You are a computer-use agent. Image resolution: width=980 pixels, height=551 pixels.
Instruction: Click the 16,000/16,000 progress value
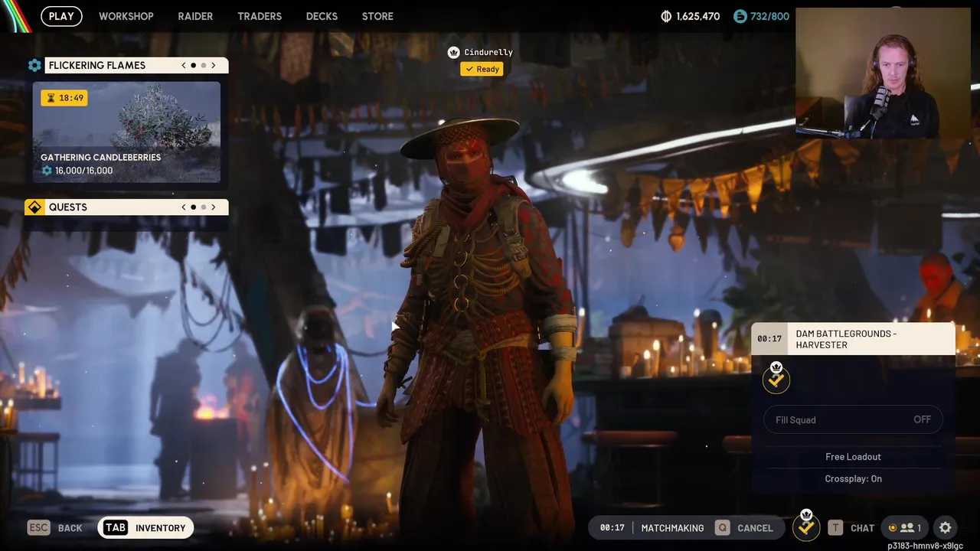tap(83, 171)
